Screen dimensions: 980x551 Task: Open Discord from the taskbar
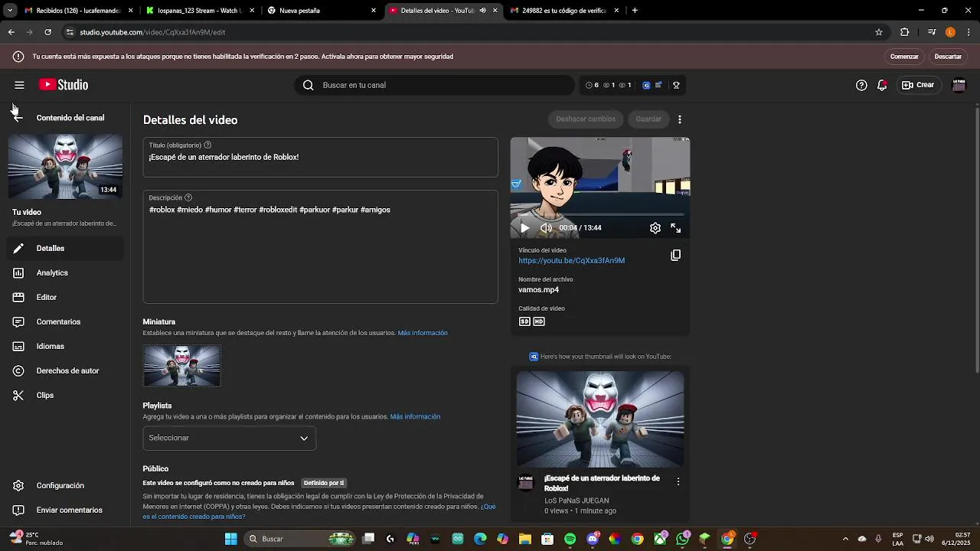[x=592, y=539]
